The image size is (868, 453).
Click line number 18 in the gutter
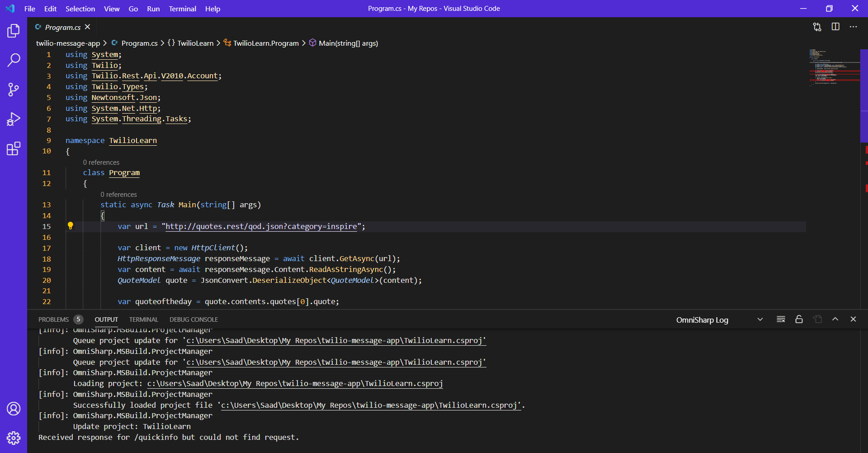[x=47, y=259]
